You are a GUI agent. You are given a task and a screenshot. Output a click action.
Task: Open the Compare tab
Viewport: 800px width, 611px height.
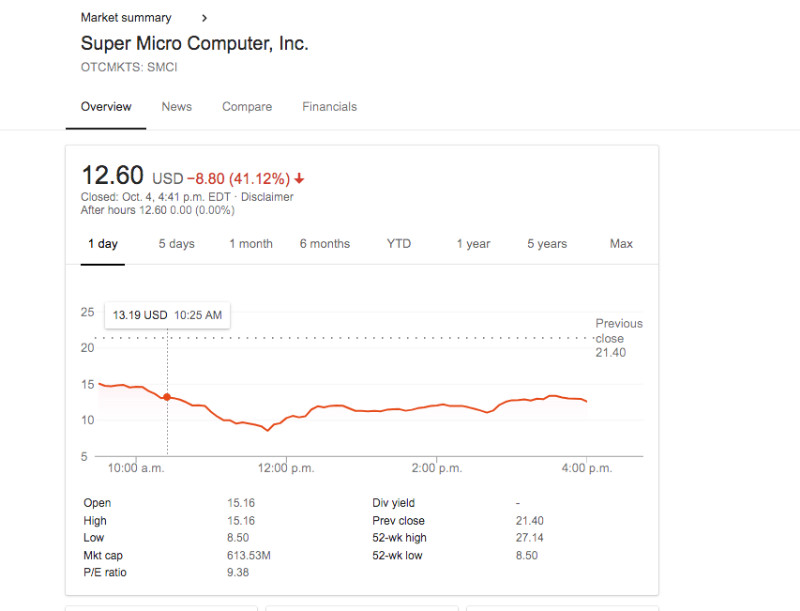[247, 107]
